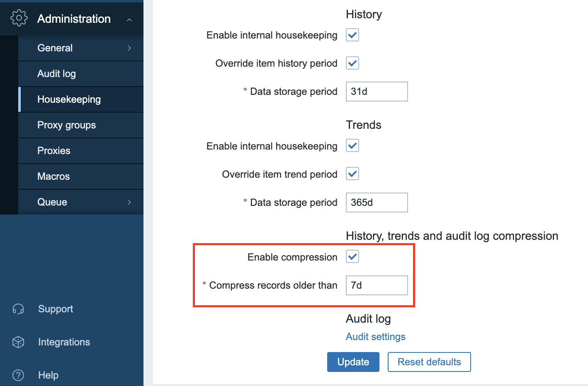588x386 pixels.
Task: Click the Integrations cube icon
Action: (x=18, y=342)
